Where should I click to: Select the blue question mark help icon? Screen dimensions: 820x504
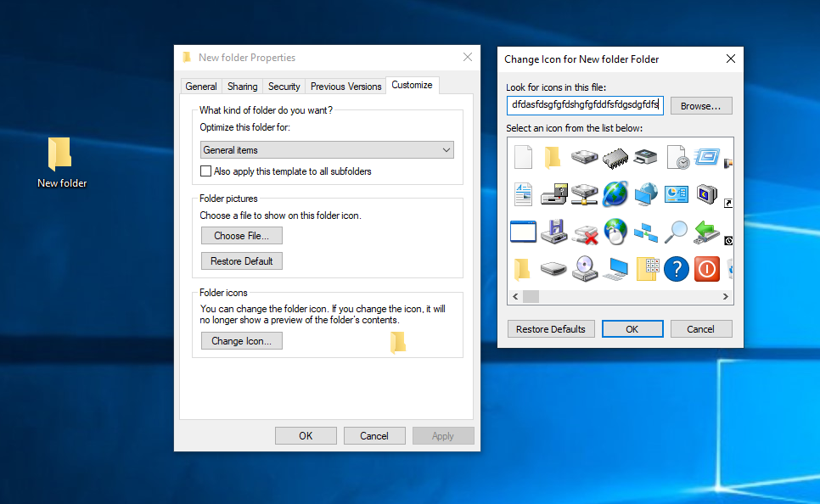[676, 269]
